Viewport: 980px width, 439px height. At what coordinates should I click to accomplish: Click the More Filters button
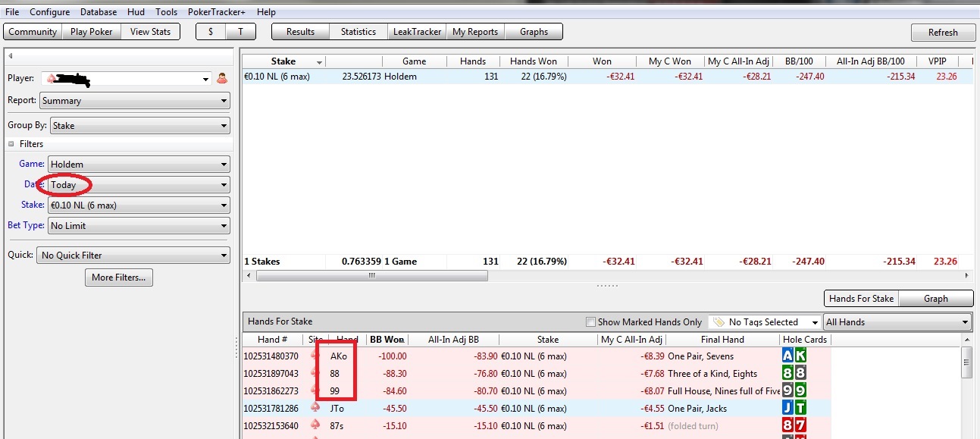[x=119, y=278]
